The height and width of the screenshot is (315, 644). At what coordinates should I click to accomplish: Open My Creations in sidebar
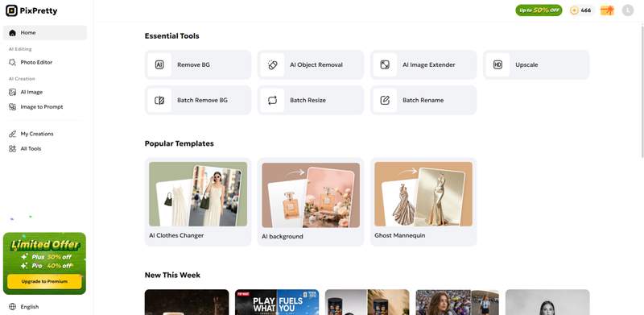(x=45, y=134)
